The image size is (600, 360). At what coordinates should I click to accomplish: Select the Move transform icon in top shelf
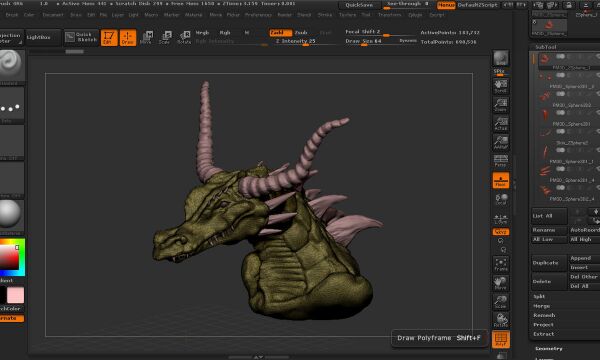click(x=146, y=37)
